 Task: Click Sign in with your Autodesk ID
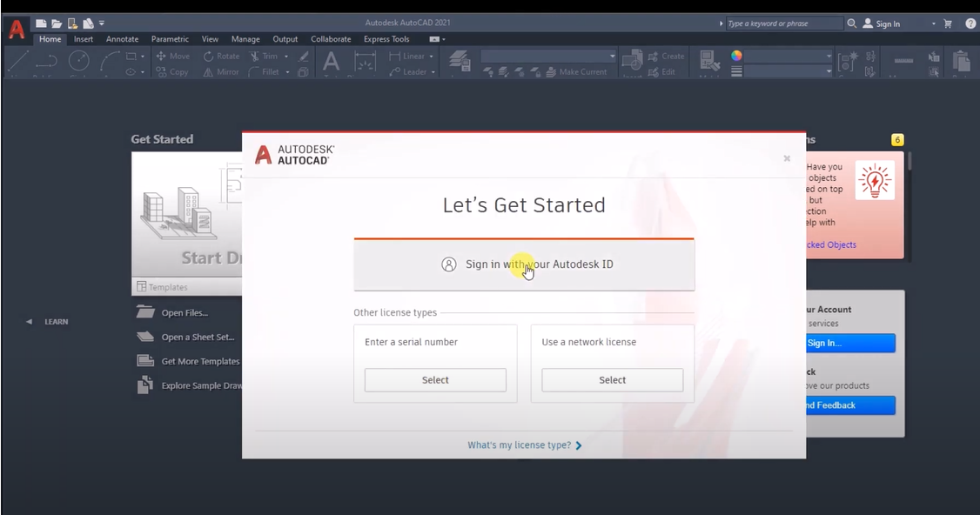coord(524,264)
